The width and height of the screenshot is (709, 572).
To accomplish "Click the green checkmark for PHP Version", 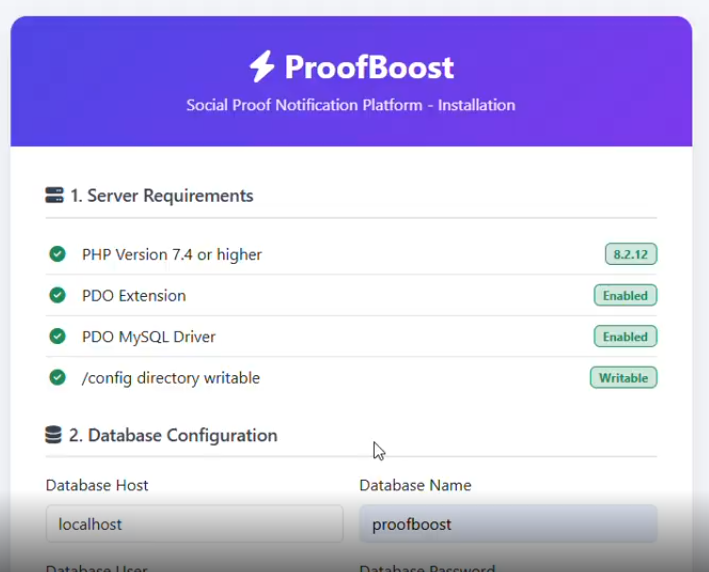I will 57,254.
